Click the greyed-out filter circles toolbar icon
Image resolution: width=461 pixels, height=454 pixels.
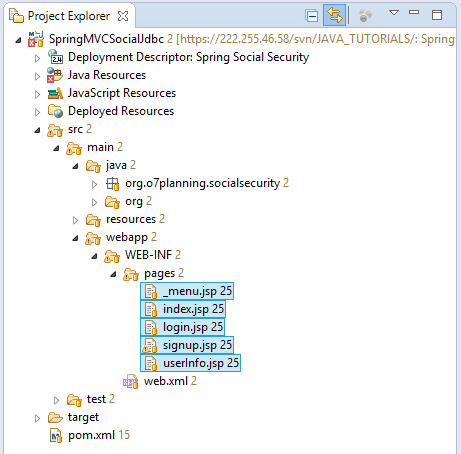[x=365, y=15]
